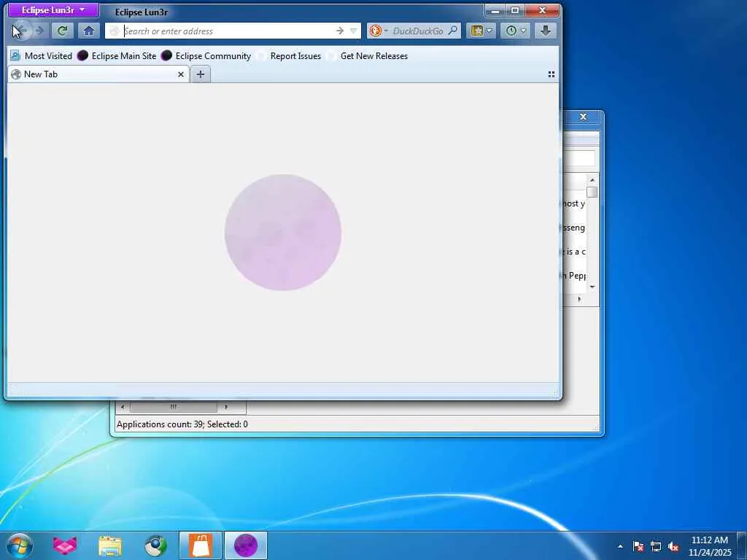Open the network tray icon
The image size is (747, 560).
coord(656,546)
